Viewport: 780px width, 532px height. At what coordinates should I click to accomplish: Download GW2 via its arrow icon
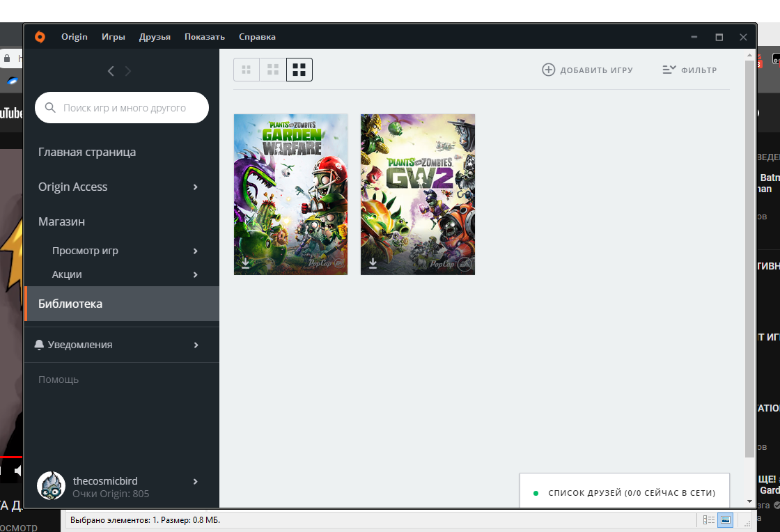click(373, 263)
